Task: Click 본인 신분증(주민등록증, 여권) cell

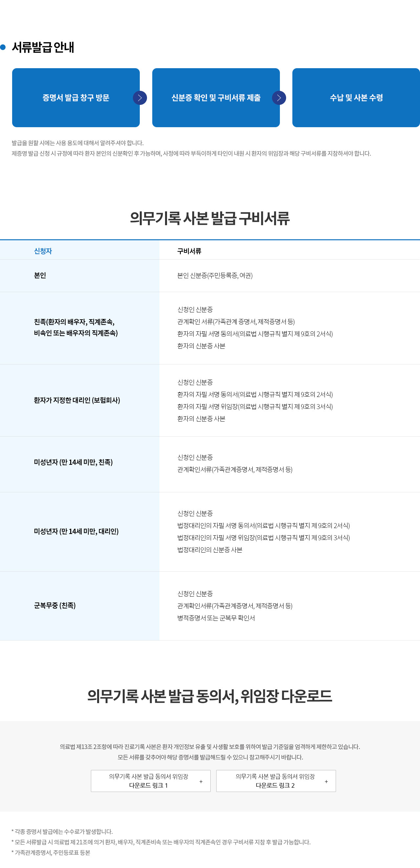Action: 215,275
